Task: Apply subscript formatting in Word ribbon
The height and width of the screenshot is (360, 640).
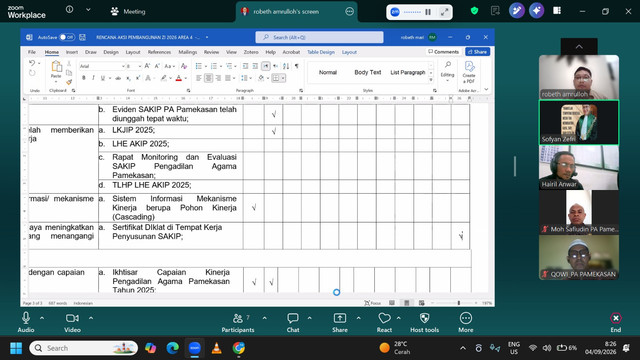Action: pos(128,78)
